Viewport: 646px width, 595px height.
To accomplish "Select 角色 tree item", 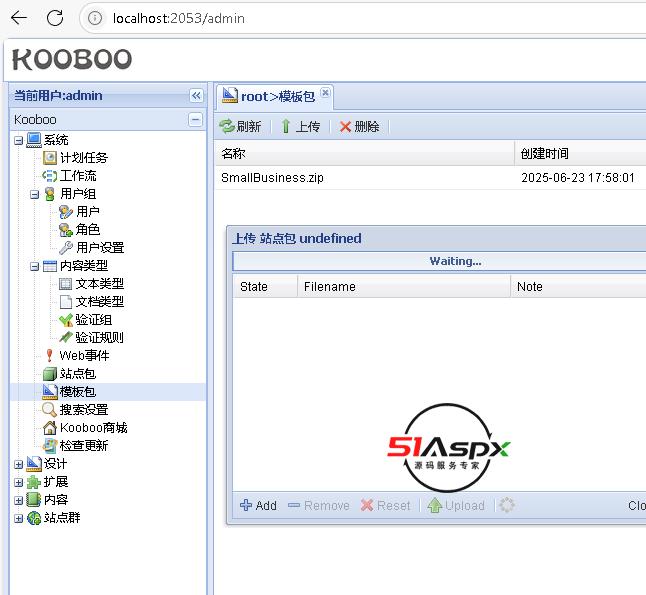I will [88, 230].
